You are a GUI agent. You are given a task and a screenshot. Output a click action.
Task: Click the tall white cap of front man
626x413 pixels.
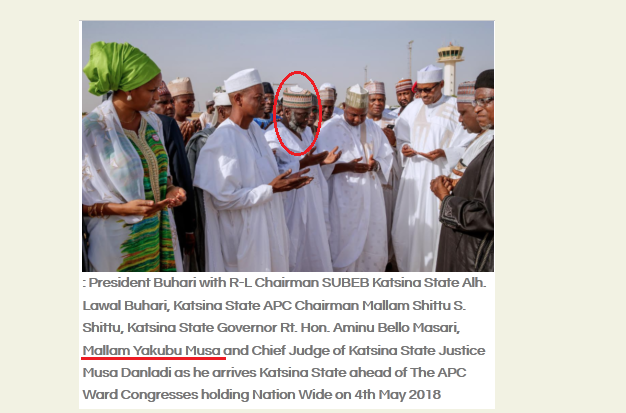pos(242,80)
